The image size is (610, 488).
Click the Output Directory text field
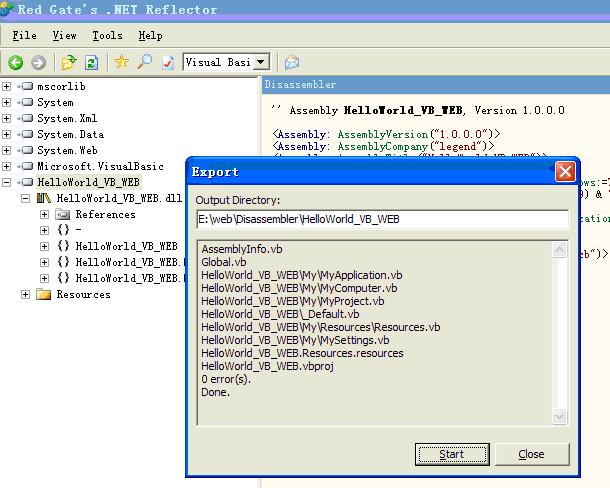382,219
